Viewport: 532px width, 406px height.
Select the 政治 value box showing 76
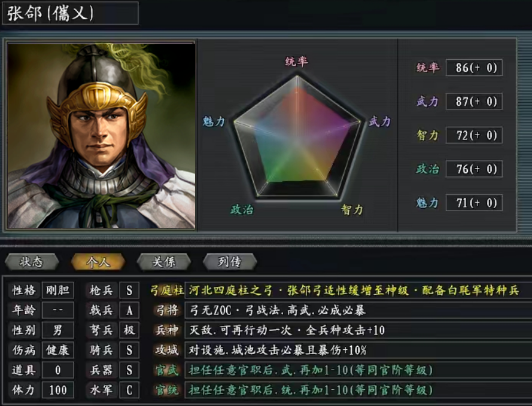point(474,169)
